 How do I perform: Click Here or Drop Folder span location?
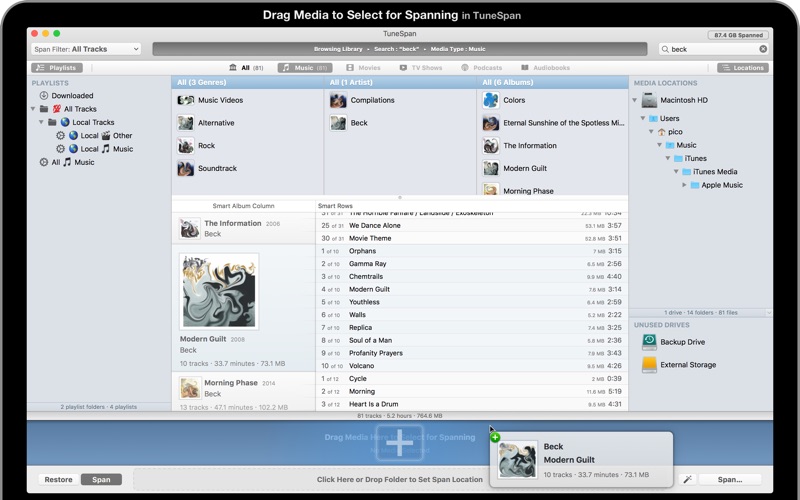pos(399,480)
